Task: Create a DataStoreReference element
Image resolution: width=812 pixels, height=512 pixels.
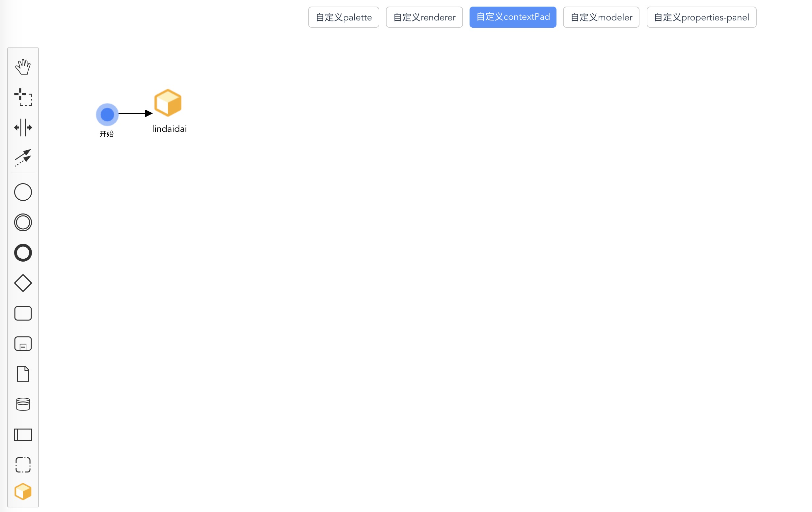Action: (23, 404)
